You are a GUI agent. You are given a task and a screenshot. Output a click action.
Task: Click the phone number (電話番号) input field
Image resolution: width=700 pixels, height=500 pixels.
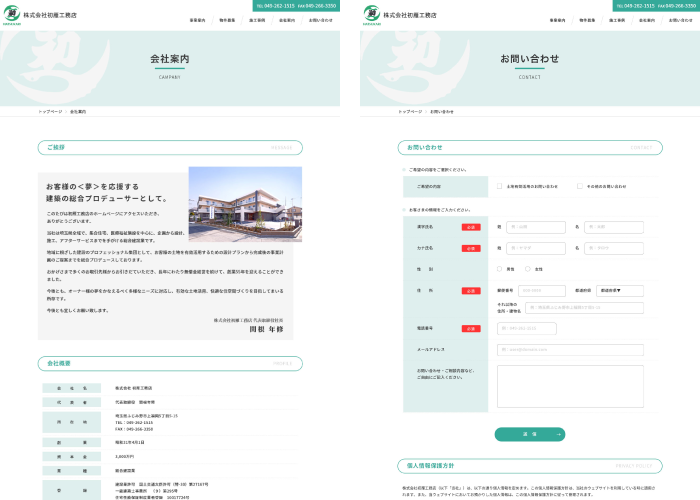pos(527,328)
